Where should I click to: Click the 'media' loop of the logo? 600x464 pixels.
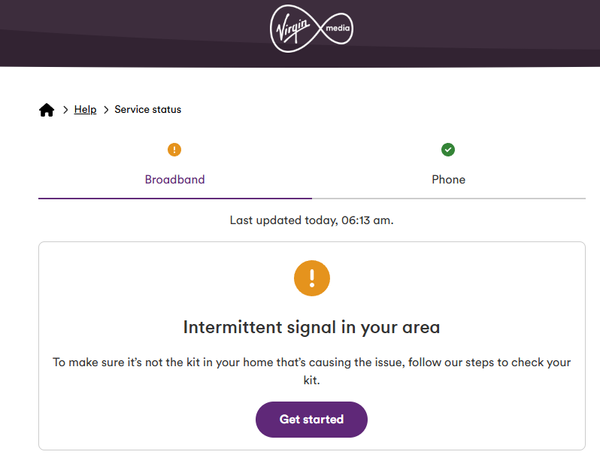(x=338, y=28)
